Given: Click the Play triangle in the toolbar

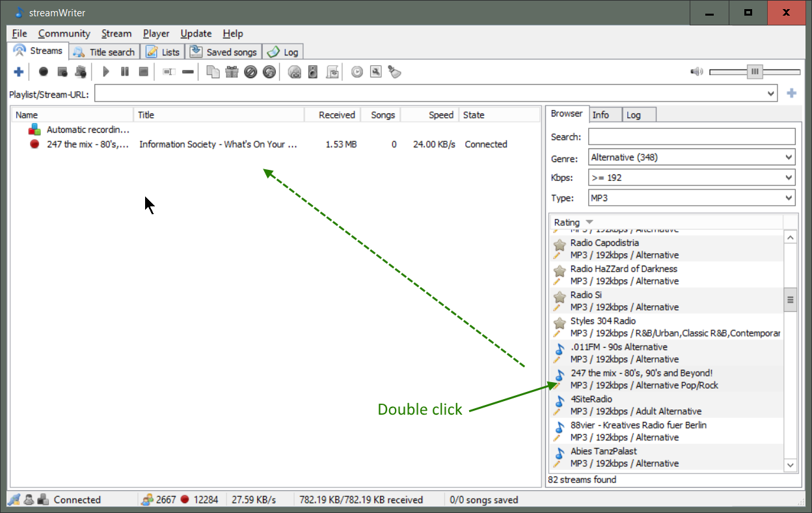Looking at the screenshot, I should 106,72.
